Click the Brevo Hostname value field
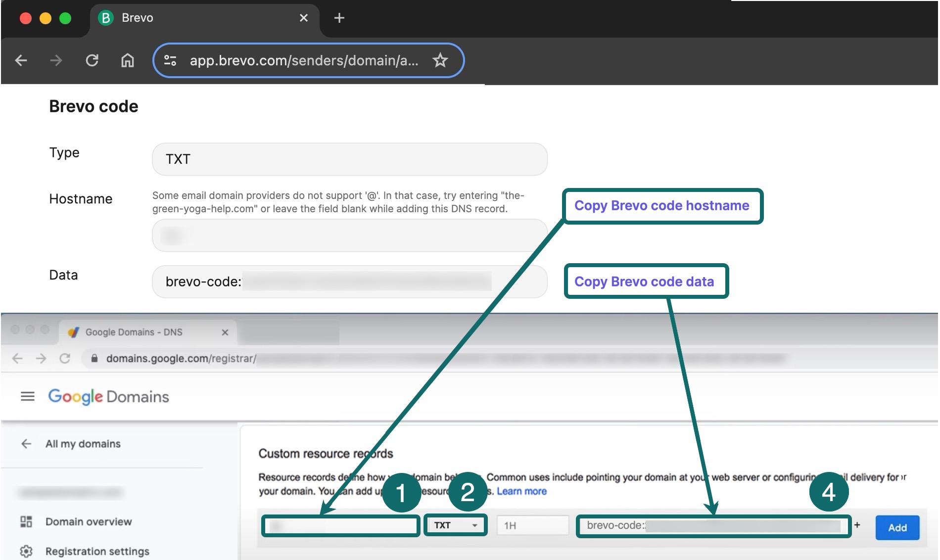The width and height of the screenshot is (940, 560). (350, 235)
